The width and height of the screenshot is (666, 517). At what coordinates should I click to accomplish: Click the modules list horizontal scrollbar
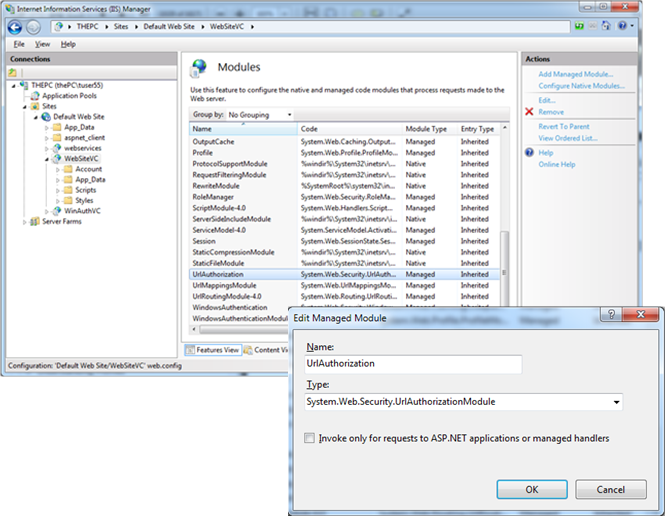(243, 329)
